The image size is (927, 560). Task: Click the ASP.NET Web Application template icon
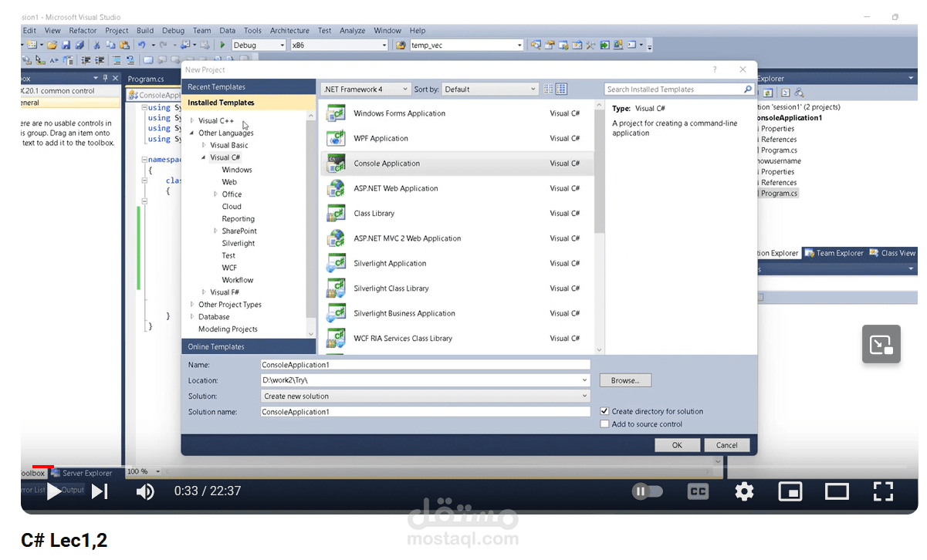[336, 188]
